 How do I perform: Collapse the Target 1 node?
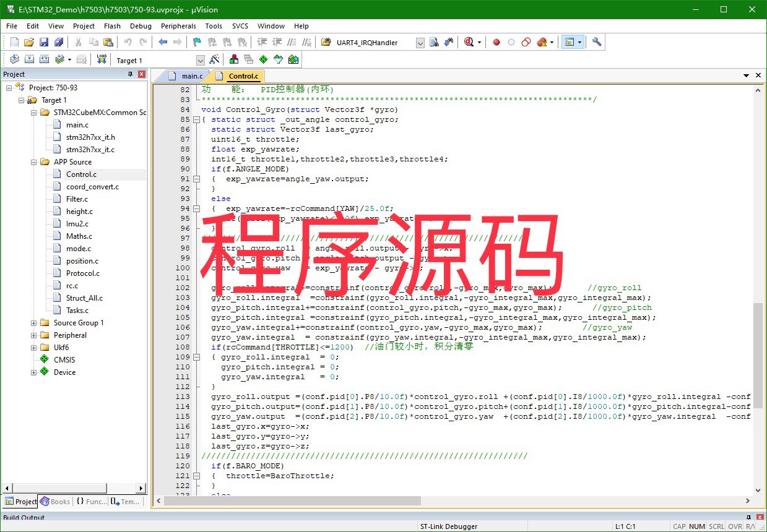[x=22, y=100]
